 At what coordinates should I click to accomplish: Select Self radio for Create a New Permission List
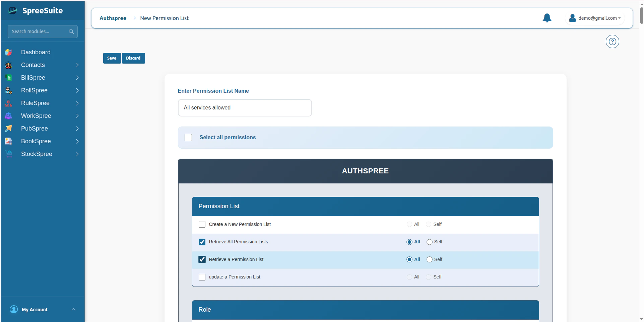pyautogui.click(x=429, y=224)
